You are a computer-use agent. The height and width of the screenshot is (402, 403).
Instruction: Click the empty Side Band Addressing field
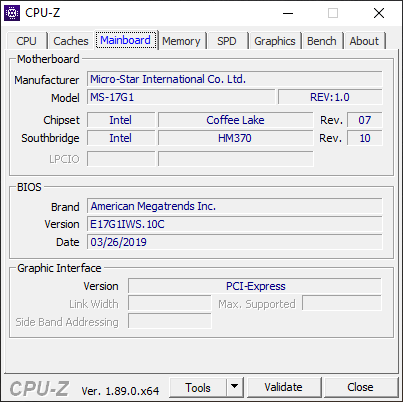[170, 321]
